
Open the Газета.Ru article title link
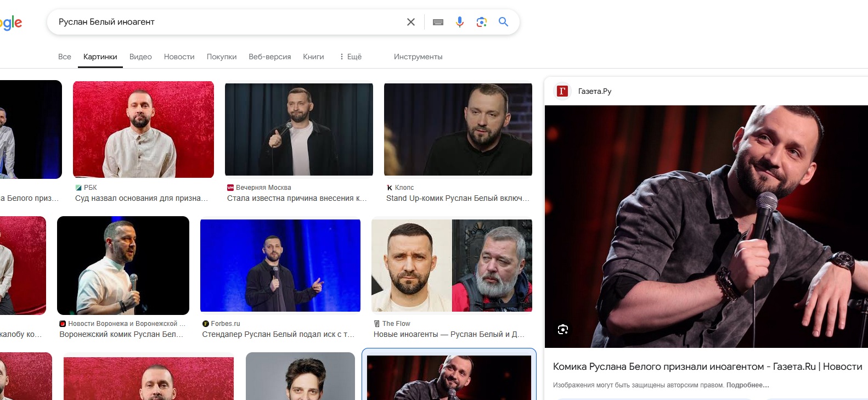[x=707, y=367]
